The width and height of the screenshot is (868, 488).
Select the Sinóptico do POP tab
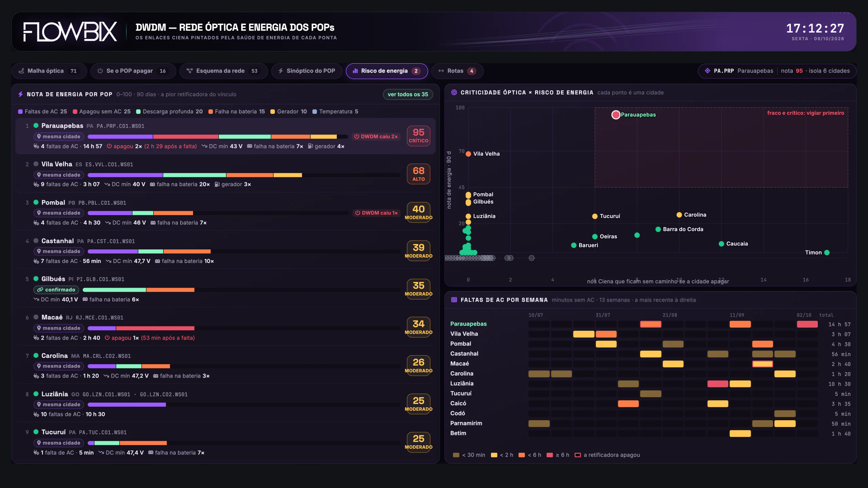[307, 71]
